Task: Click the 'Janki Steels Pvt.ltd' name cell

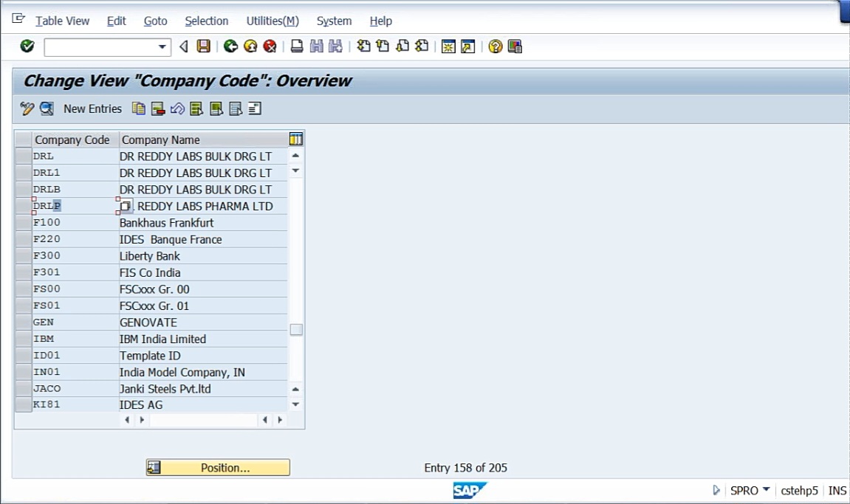Action: [x=203, y=389]
